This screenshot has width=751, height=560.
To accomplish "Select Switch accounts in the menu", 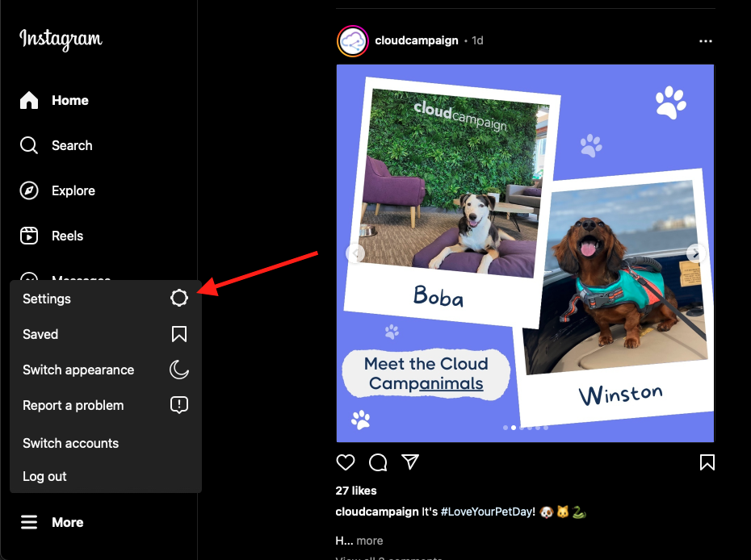I will 105,443.
